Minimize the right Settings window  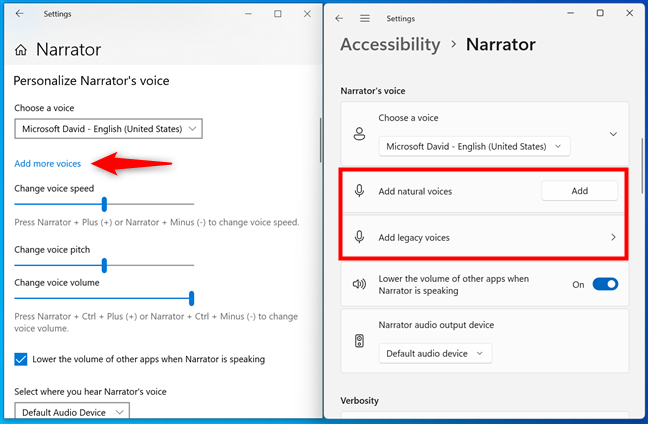pyautogui.click(x=570, y=13)
